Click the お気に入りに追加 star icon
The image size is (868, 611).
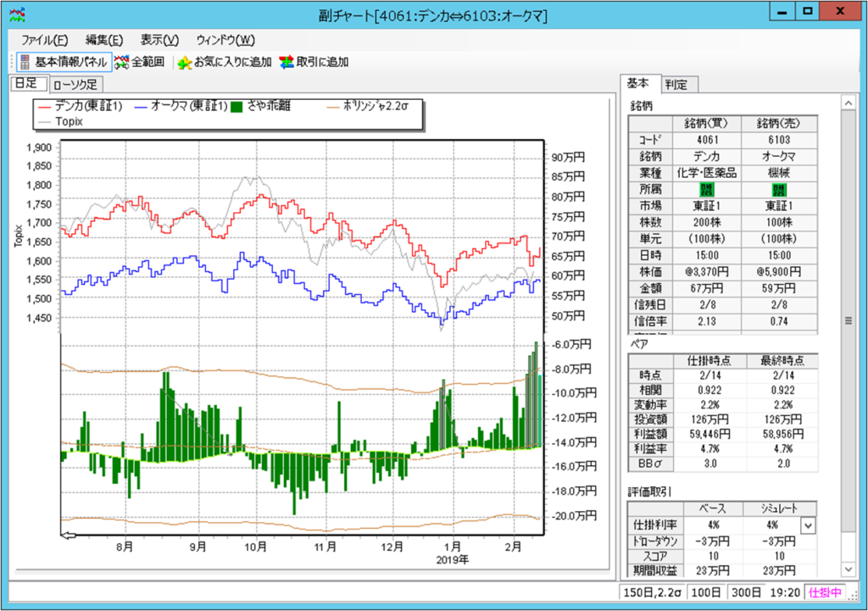click(x=184, y=62)
